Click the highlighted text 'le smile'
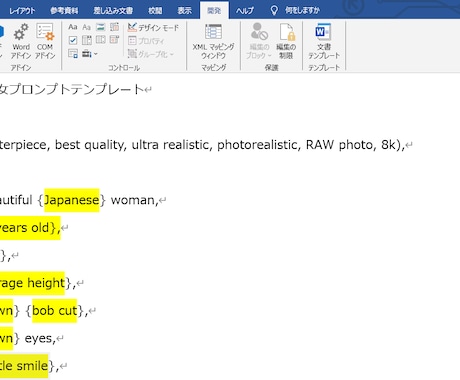The height and width of the screenshot is (380, 460). coord(24,366)
